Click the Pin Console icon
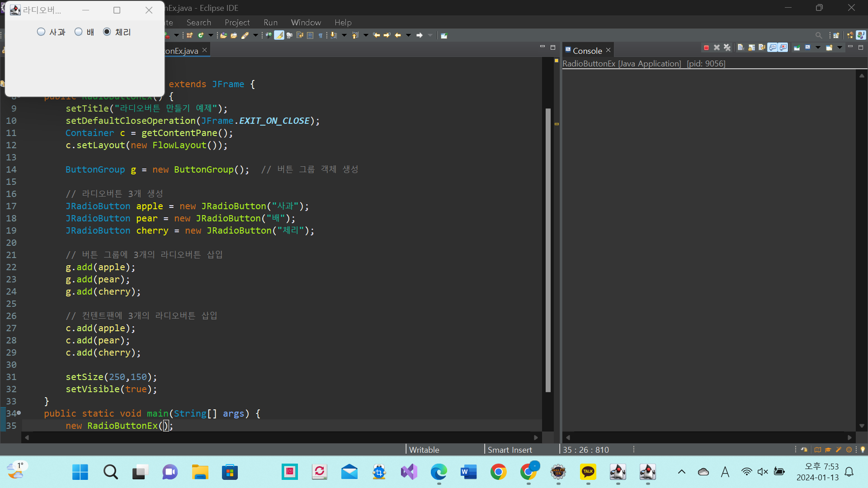The image size is (868, 488). click(x=797, y=47)
